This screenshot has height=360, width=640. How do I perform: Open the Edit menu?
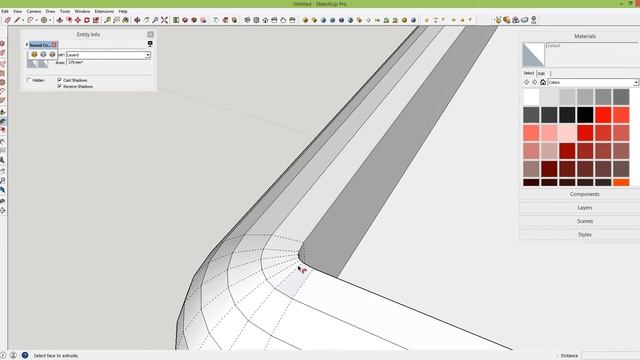tap(4, 11)
